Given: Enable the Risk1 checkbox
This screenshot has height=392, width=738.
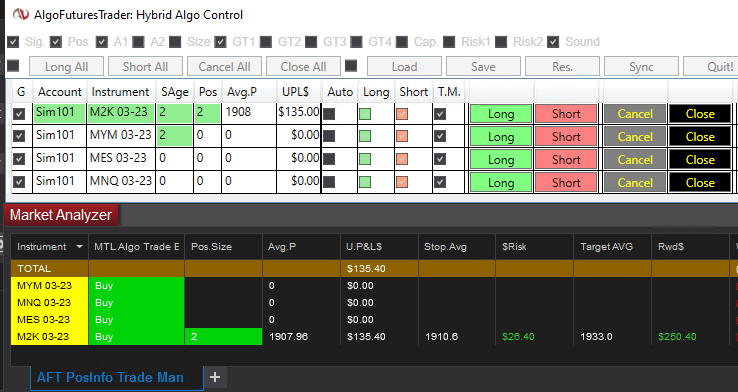Looking at the screenshot, I should (449, 42).
